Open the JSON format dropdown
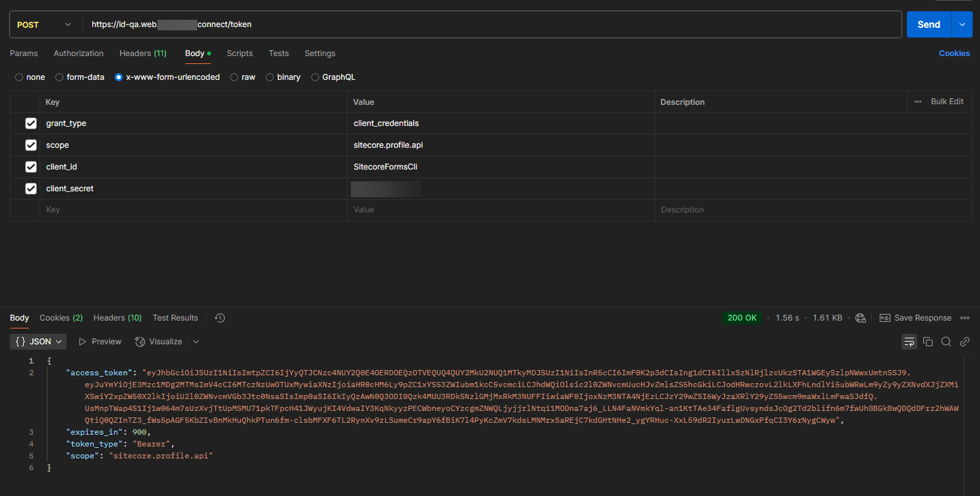The width and height of the screenshot is (980, 496). (x=39, y=342)
